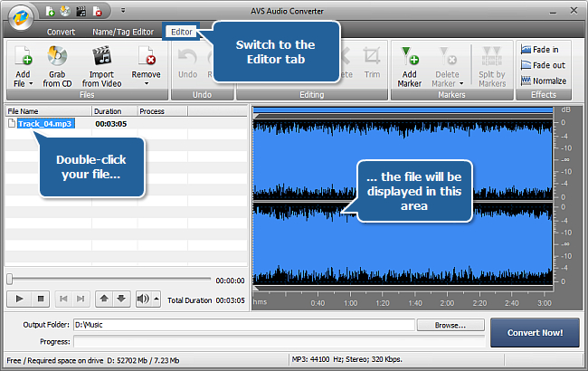Minimize the AVS Audio Converter window

point(553,11)
